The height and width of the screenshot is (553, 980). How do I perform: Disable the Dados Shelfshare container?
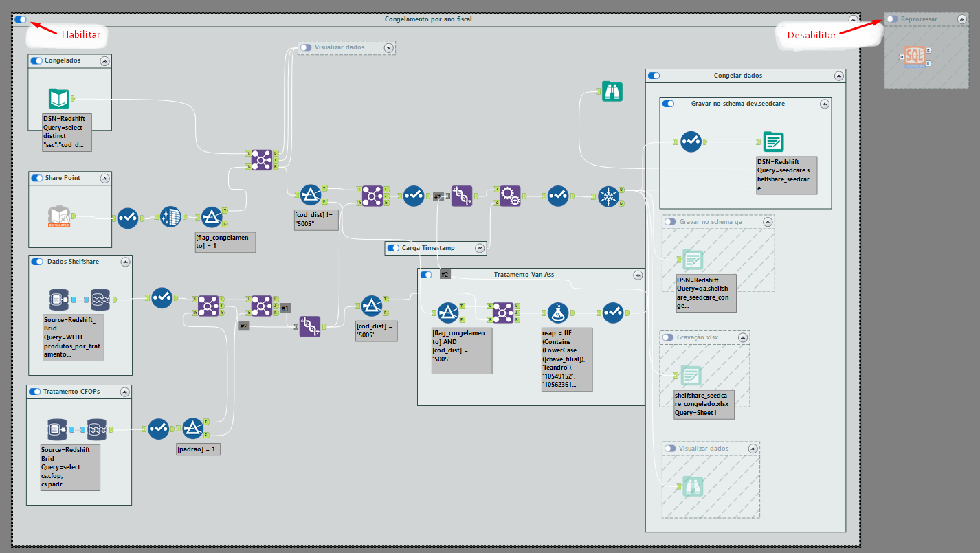point(37,262)
